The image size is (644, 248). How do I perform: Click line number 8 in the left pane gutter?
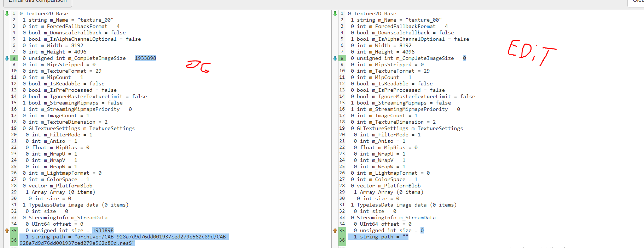[14, 58]
